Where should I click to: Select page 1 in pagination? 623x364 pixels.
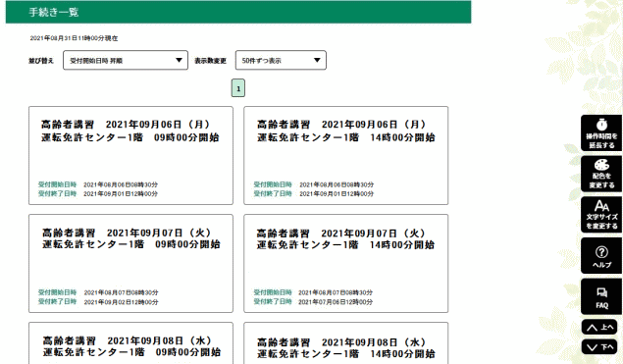pyautogui.click(x=238, y=88)
